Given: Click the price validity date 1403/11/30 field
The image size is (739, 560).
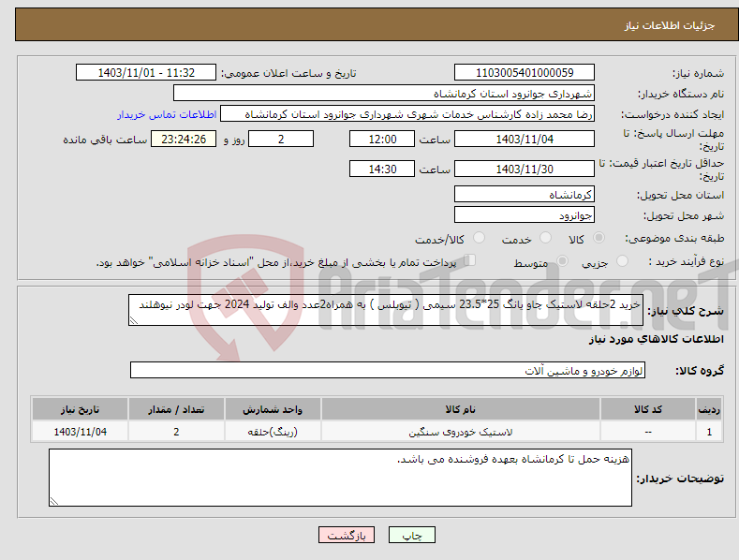Looking at the screenshot, I should coord(525,169).
